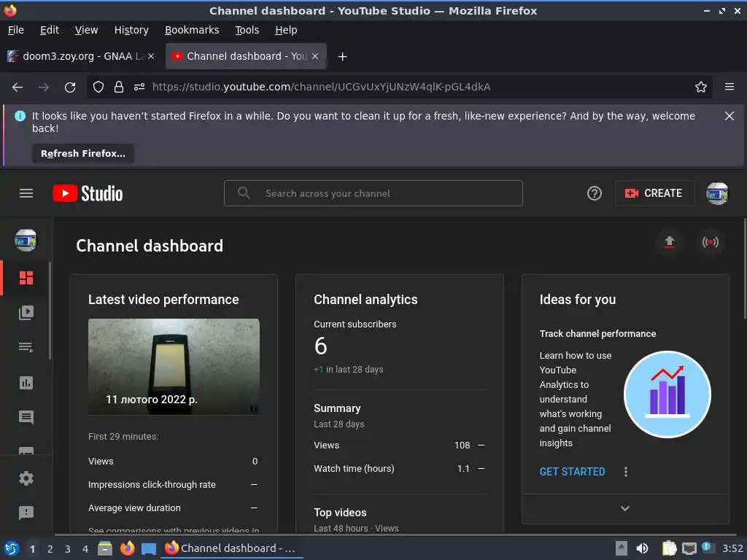747x560 pixels.
Task: Dismiss the Firefox refresh notification bar
Action: click(729, 116)
